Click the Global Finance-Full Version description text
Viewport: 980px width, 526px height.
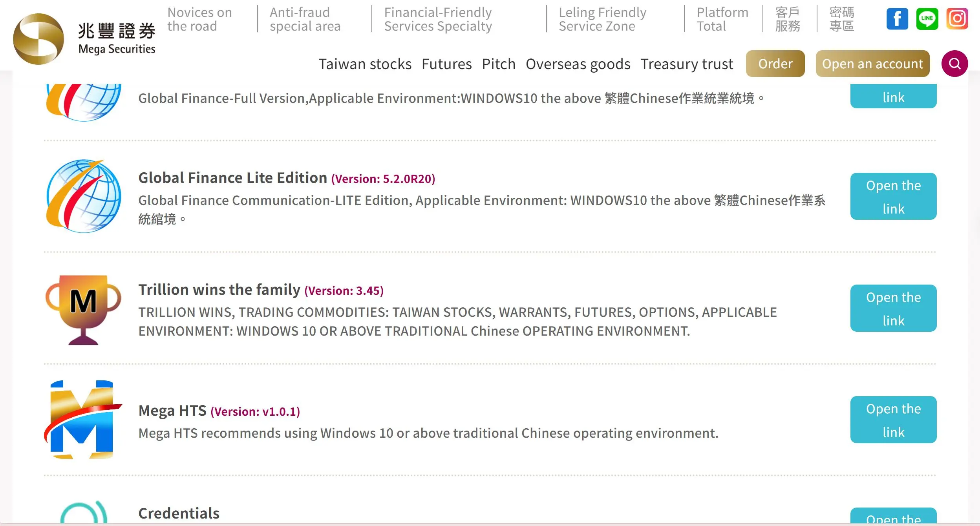point(451,98)
